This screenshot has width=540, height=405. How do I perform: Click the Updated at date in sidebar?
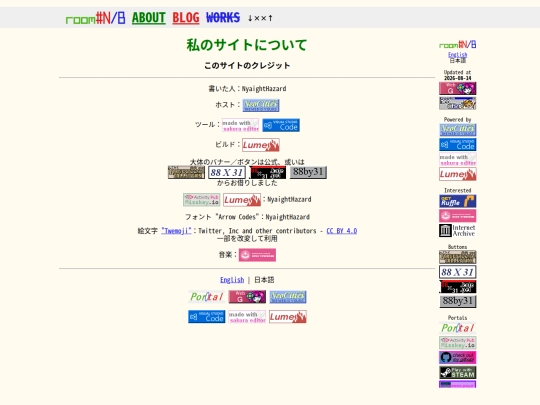[457, 78]
